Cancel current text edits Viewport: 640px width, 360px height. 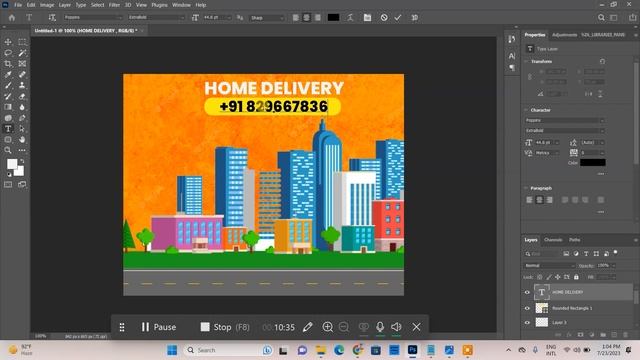point(384,18)
